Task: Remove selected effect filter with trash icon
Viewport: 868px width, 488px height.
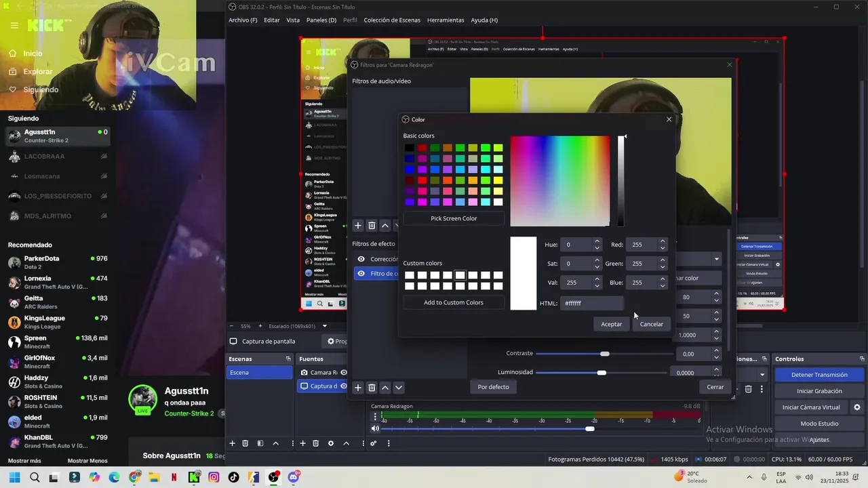Action: coord(372,388)
